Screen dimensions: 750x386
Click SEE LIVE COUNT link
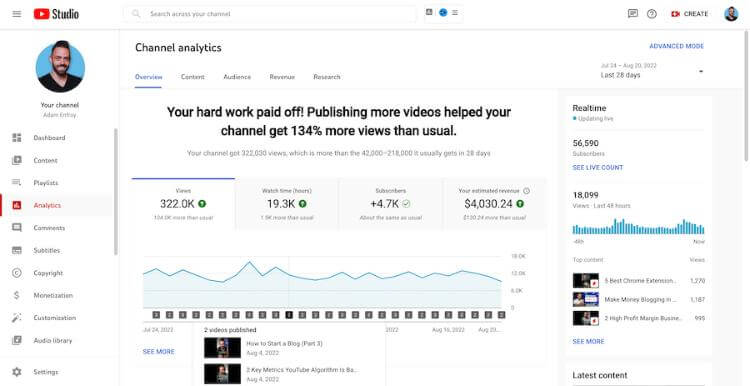coord(597,167)
